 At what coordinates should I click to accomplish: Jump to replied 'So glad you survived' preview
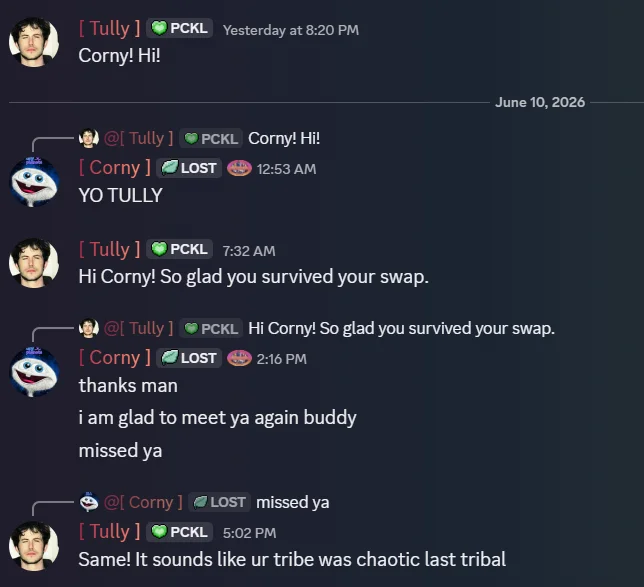click(401, 328)
